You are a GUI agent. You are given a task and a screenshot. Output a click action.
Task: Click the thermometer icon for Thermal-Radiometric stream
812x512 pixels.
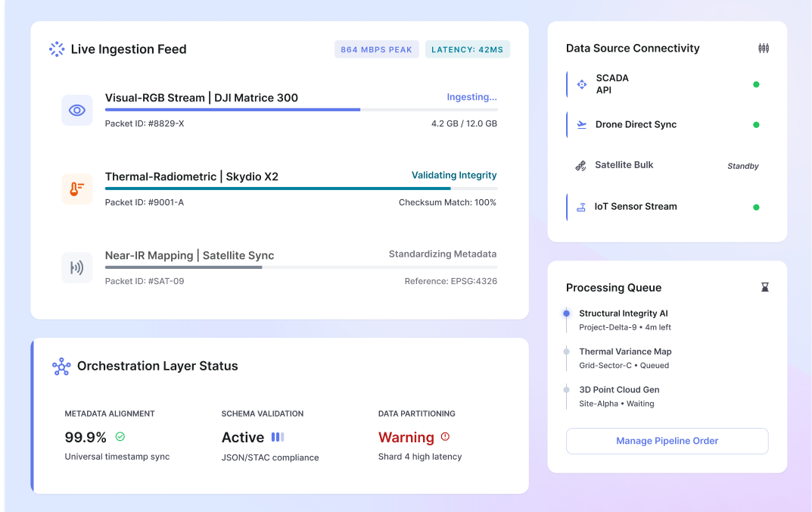click(x=76, y=189)
